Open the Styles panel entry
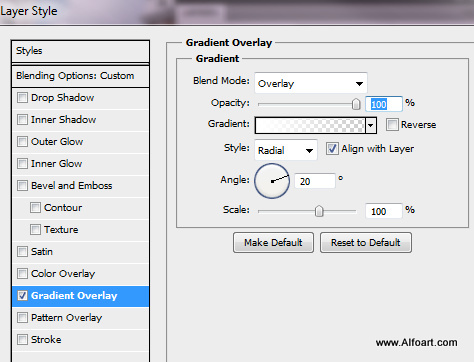 [x=80, y=51]
